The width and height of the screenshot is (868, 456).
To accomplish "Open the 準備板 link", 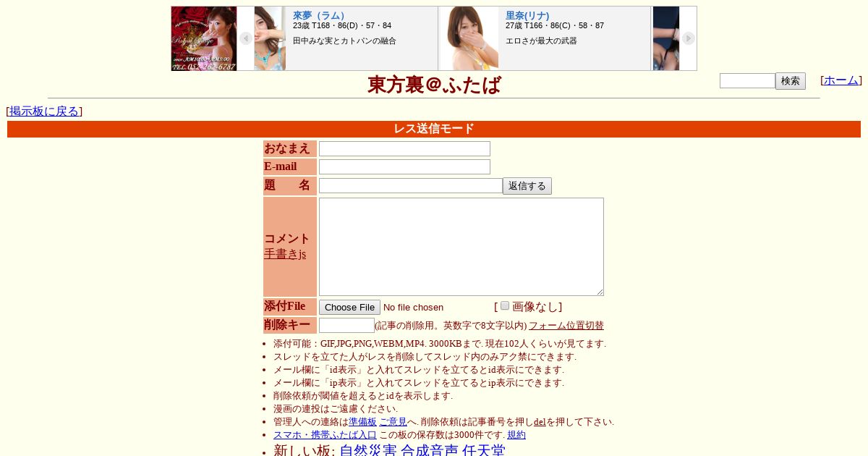I will point(362,422).
